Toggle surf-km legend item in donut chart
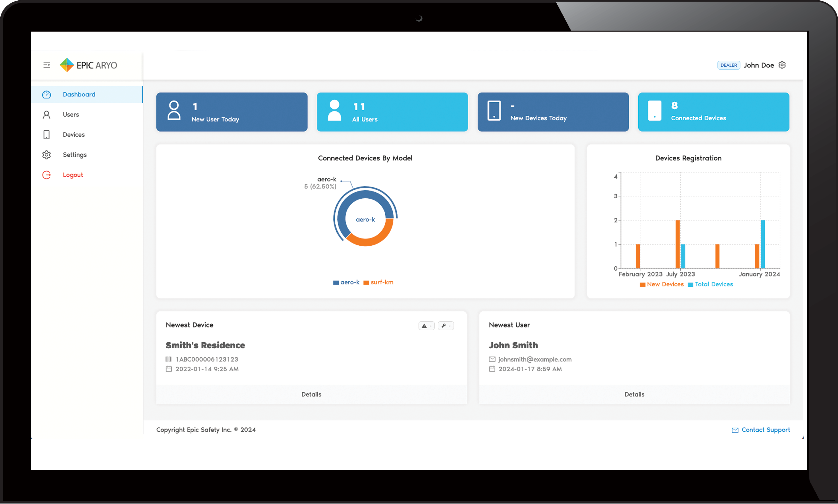The width and height of the screenshot is (838, 504). [x=378, y=282]
